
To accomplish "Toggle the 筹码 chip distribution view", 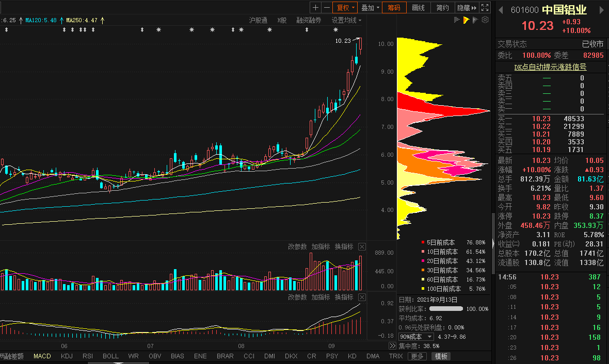I will pos(394,7).
